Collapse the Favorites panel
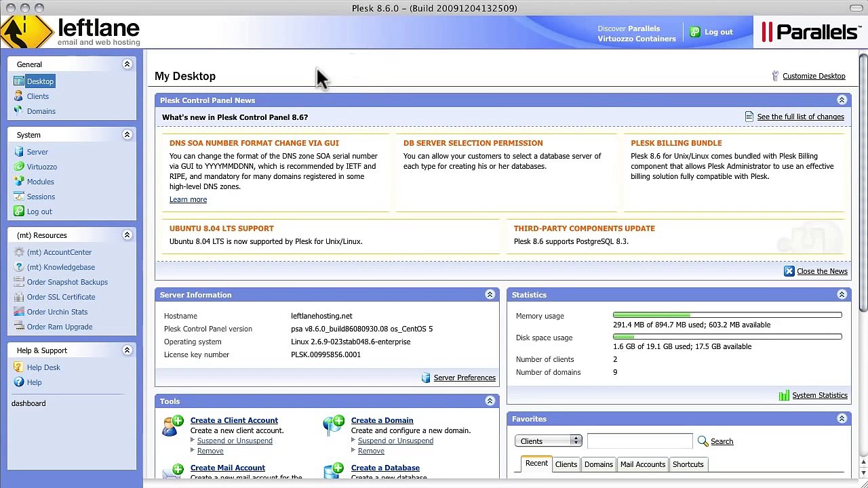Image resolution: width=868 pixels, height=488 pixels. (842, 419)
